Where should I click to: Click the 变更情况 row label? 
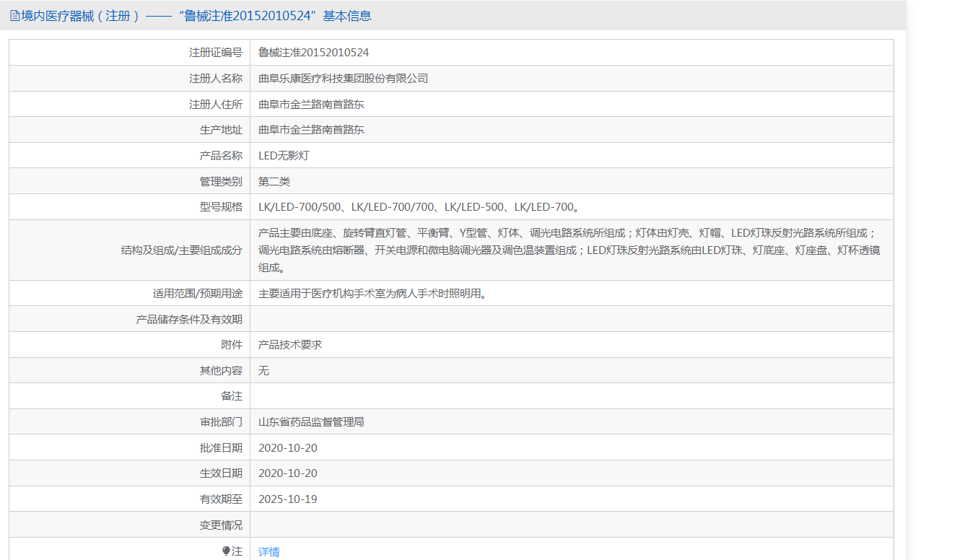point(221,525)
